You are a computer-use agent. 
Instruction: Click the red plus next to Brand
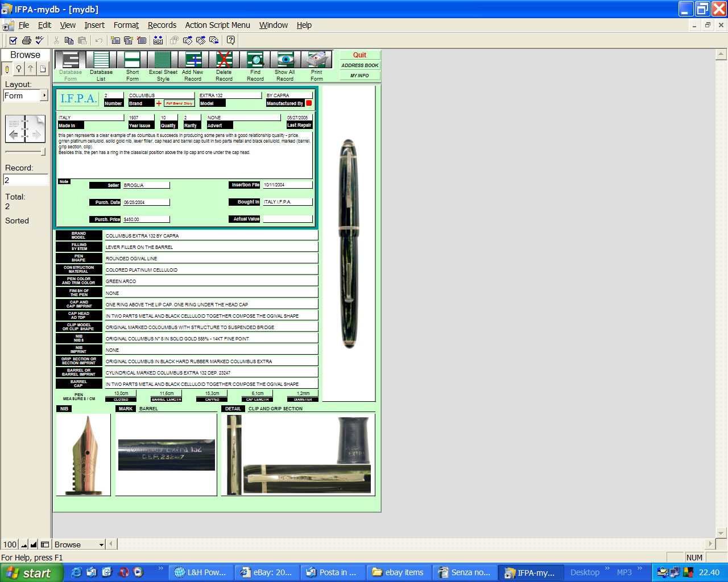159,103
